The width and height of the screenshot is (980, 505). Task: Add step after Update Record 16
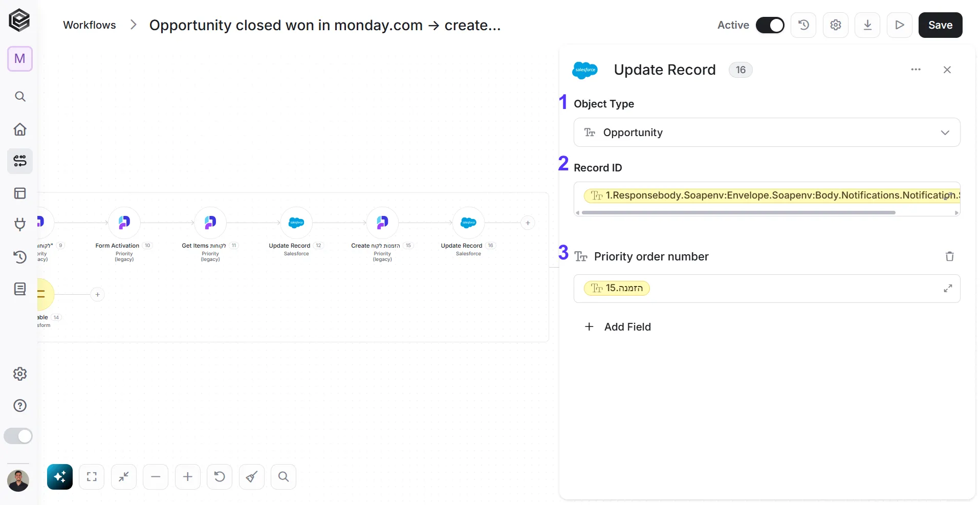(x=528, y=223)
